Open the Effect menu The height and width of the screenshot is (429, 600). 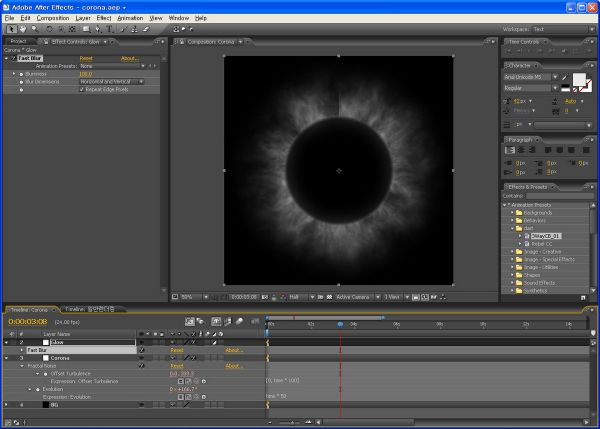click(104, 18)
